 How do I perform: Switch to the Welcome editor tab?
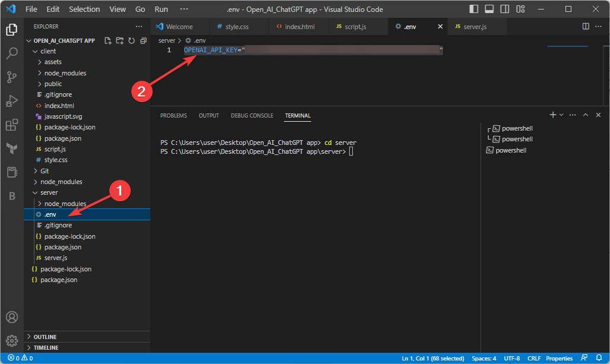coord(179,27)
